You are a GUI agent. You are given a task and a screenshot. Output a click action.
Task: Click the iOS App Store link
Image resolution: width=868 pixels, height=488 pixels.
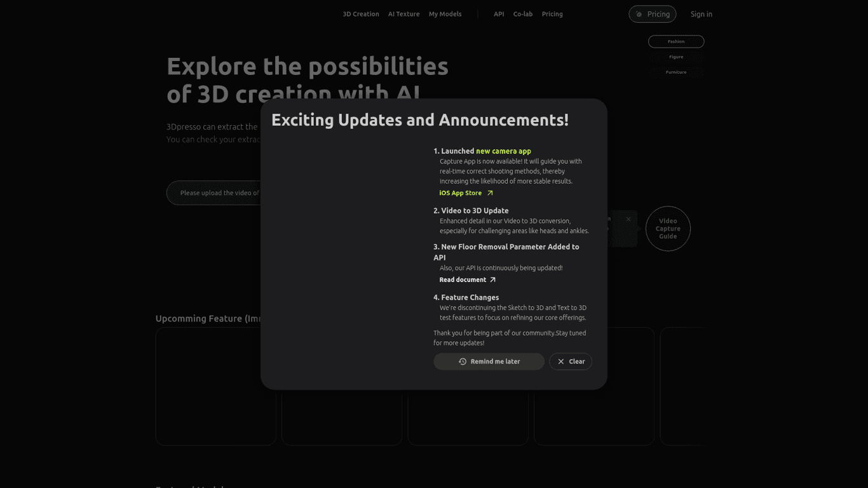(459, 193)
